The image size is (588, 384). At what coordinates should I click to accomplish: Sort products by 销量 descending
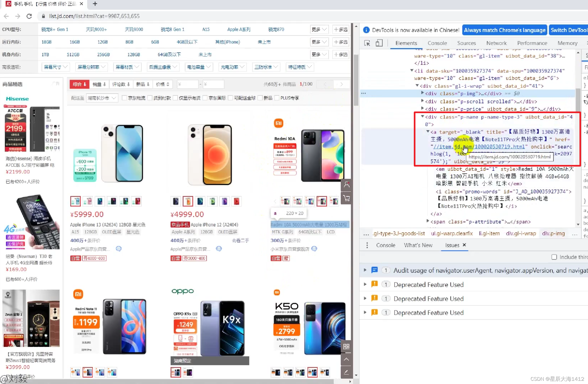click(x=99, y=84)
